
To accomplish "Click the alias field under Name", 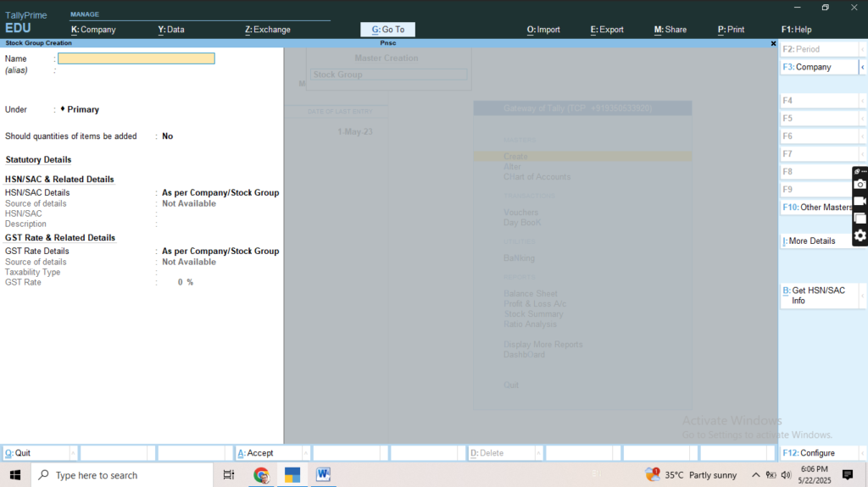I will point(136,70).
